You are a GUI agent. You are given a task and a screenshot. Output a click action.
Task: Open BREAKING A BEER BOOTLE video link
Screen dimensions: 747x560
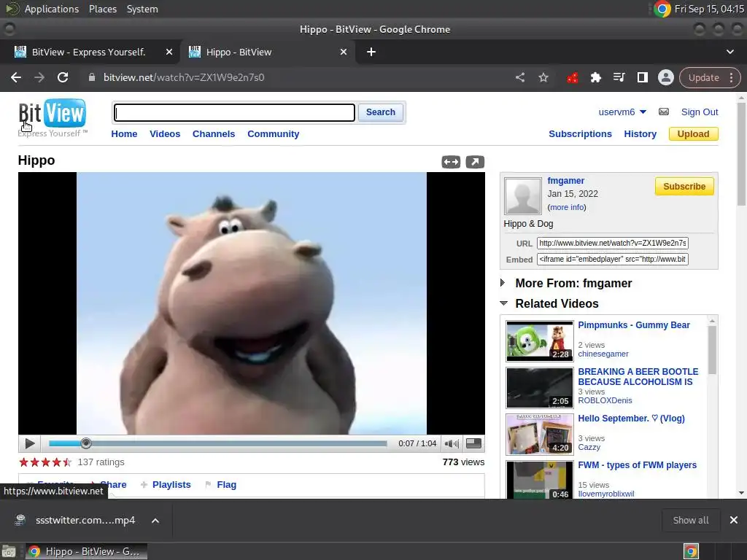pyautogui.click(x=638, y=377)
